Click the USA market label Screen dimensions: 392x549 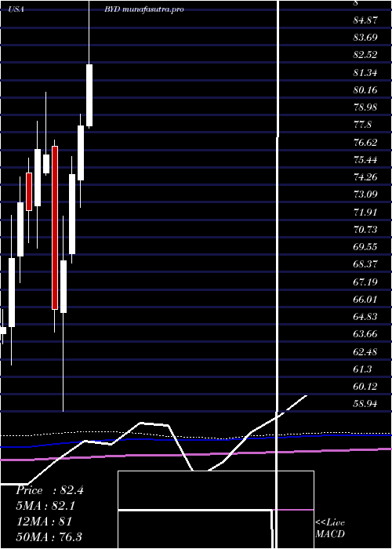[x=16, y=9]
